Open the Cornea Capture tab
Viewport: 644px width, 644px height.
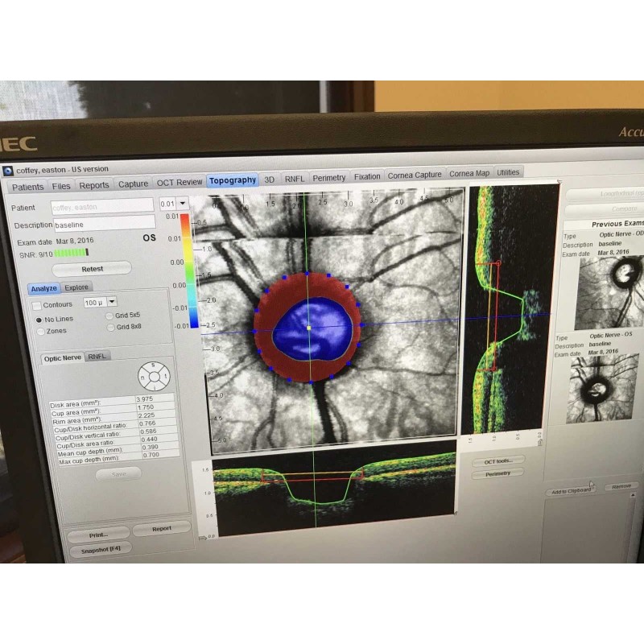(x=415, y=175)
